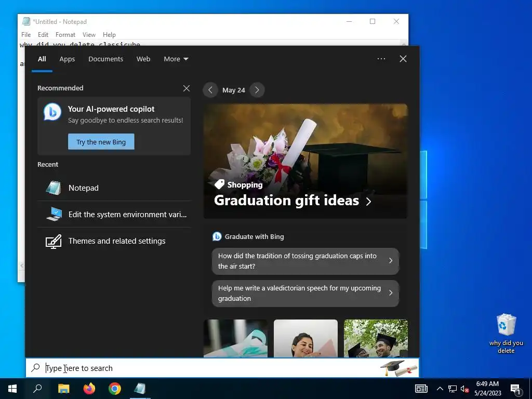Image resolution: width=532 pixels, height=399 pixels.
Task: Open the News and interests taskbar icon
Action: (421, 389)
